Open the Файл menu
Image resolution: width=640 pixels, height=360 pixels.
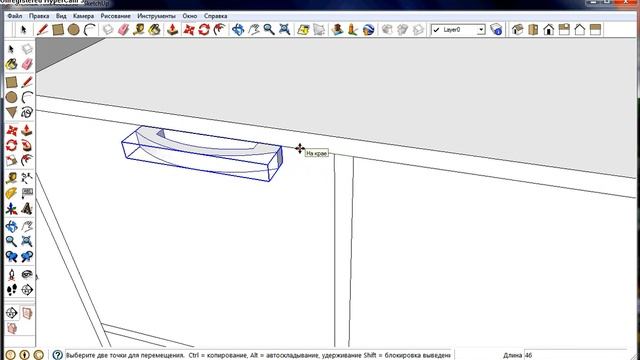15,16
